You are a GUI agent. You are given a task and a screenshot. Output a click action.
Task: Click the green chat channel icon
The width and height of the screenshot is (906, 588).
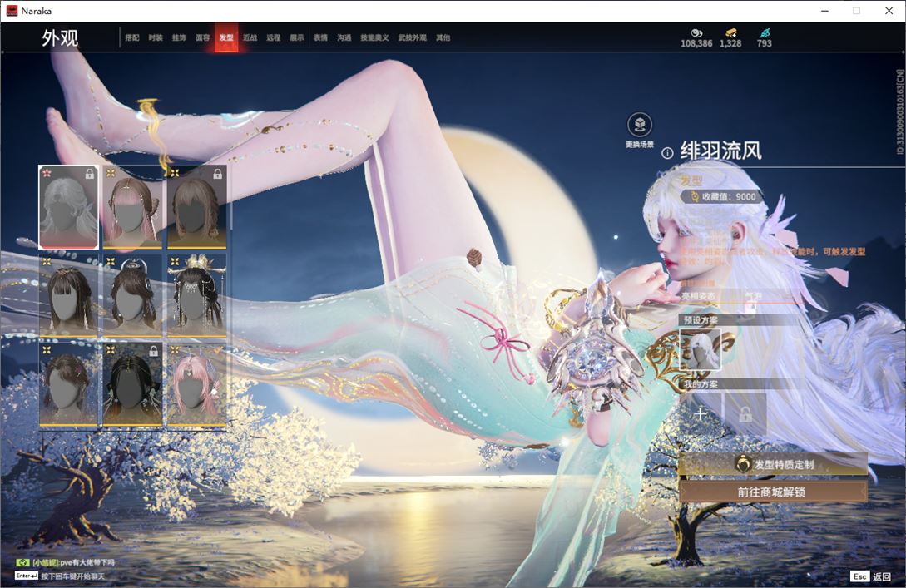[x=22, y=562]
